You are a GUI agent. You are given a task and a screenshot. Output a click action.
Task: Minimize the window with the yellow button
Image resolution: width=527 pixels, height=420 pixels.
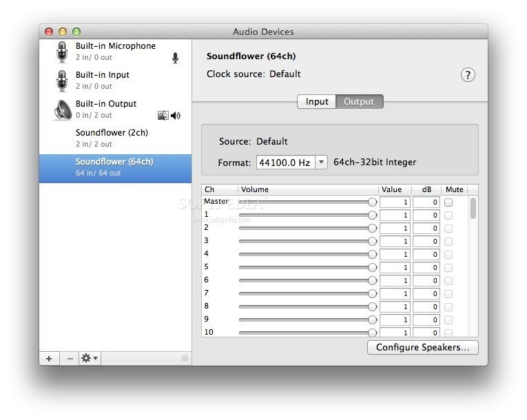click(63, 32)
